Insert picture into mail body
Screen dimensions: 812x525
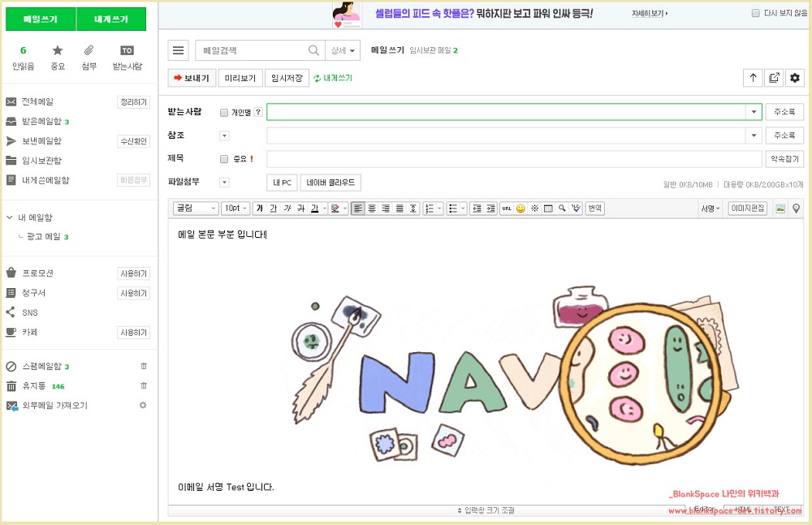pyautogui.click(x=780, y=209)
